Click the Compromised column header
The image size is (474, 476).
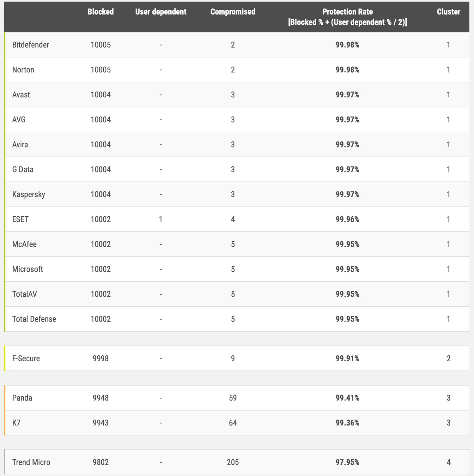[x=233, y=12]
